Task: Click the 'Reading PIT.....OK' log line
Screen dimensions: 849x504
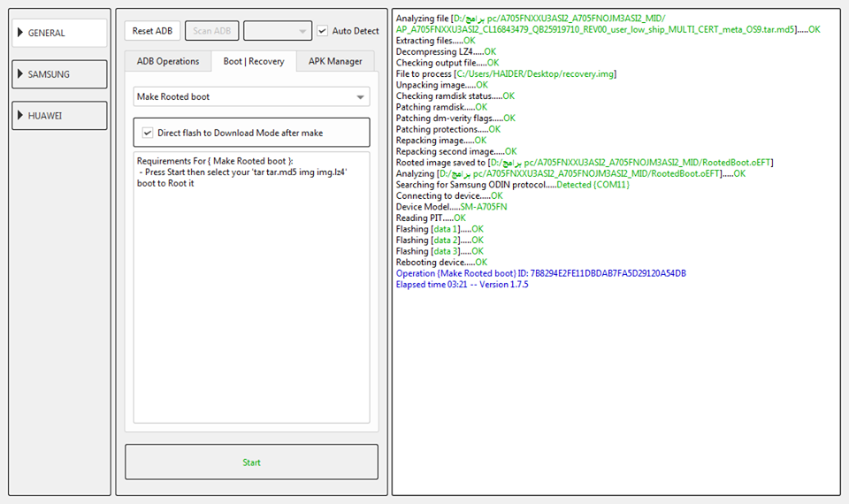Action: point(431,218)
